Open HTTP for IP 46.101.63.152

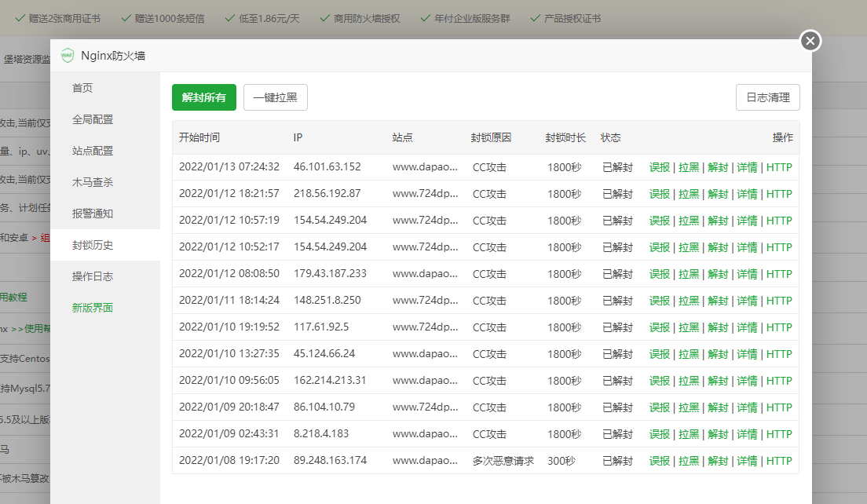tap(779, 167)
